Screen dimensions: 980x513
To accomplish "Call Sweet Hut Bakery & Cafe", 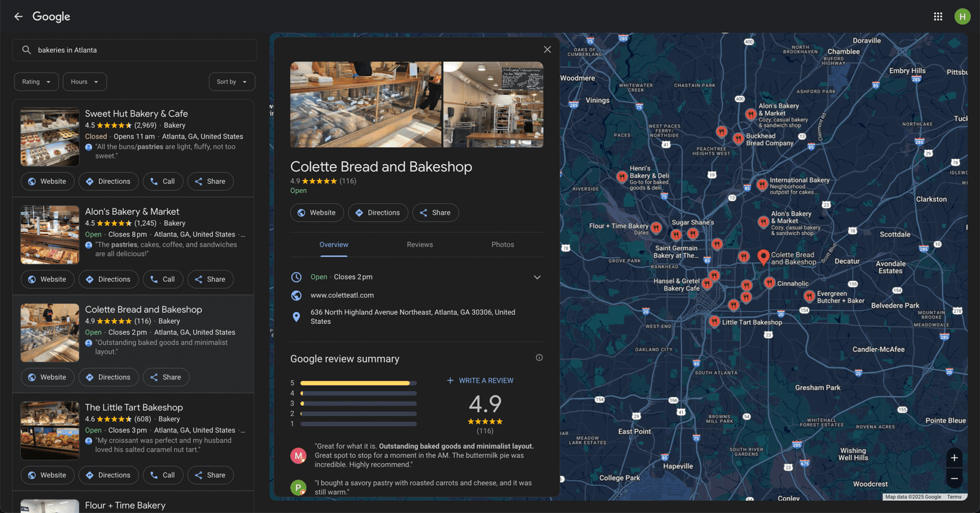I will (x=163, y=182).
